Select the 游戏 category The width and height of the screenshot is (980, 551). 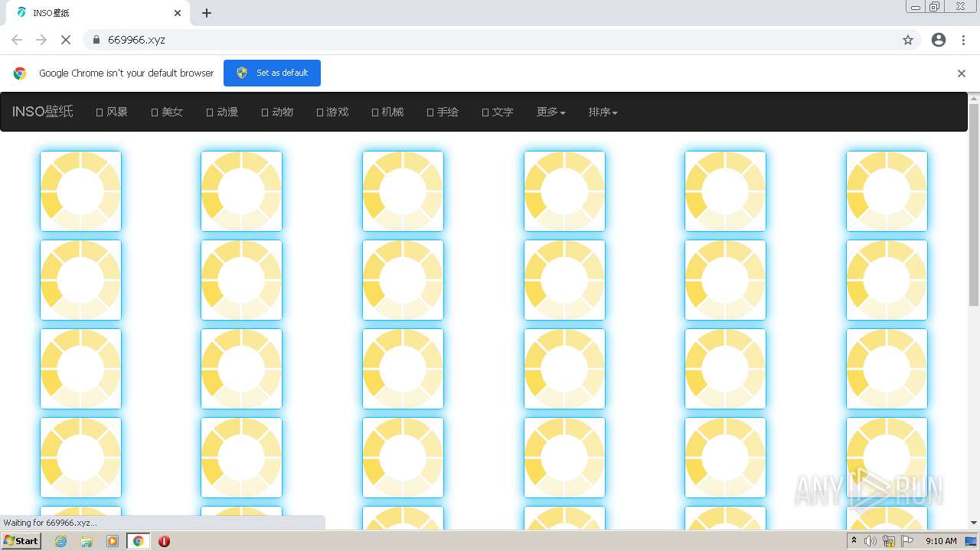(x=332, y=112)
